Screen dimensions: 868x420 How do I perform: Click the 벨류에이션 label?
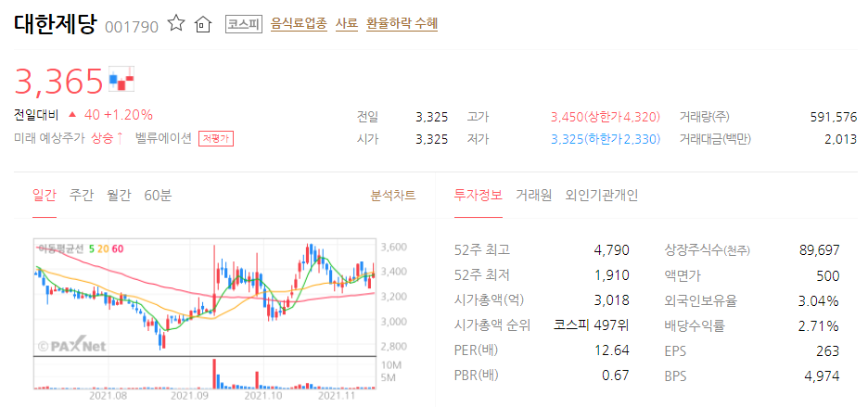coord(163,138)
